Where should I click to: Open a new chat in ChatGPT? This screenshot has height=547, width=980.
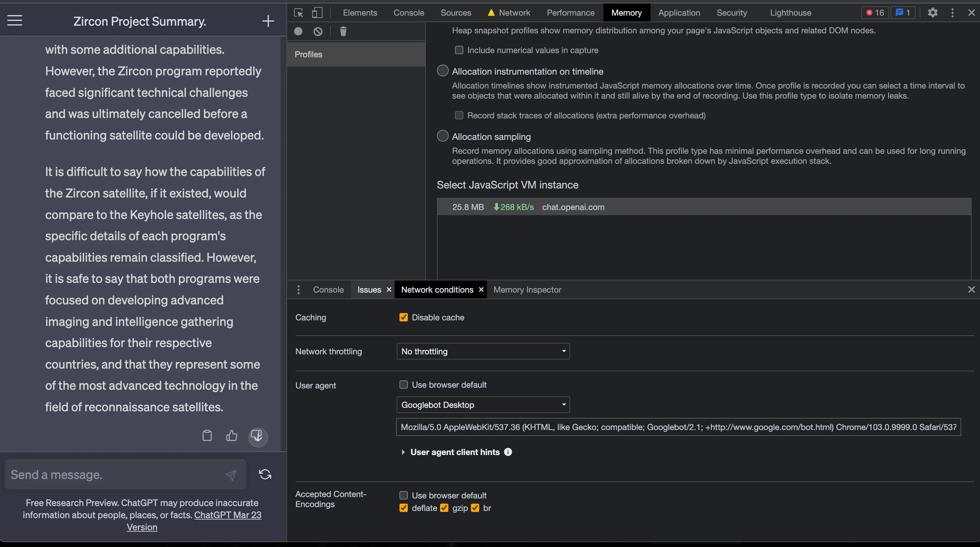[268, 21]
